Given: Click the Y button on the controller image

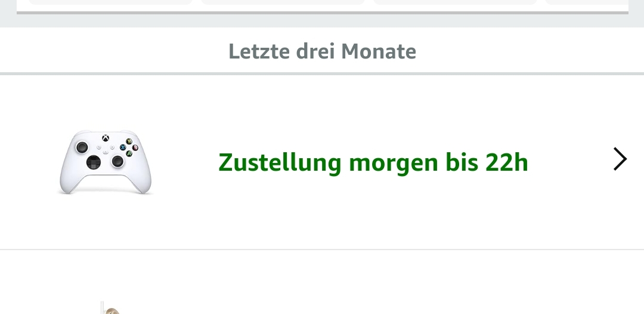Looking at the screenshot, I should [129, 141].
